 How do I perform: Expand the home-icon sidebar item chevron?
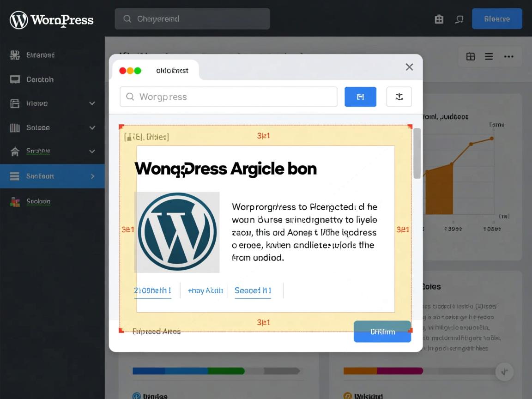pyautogui.click(x=92, y=151)
